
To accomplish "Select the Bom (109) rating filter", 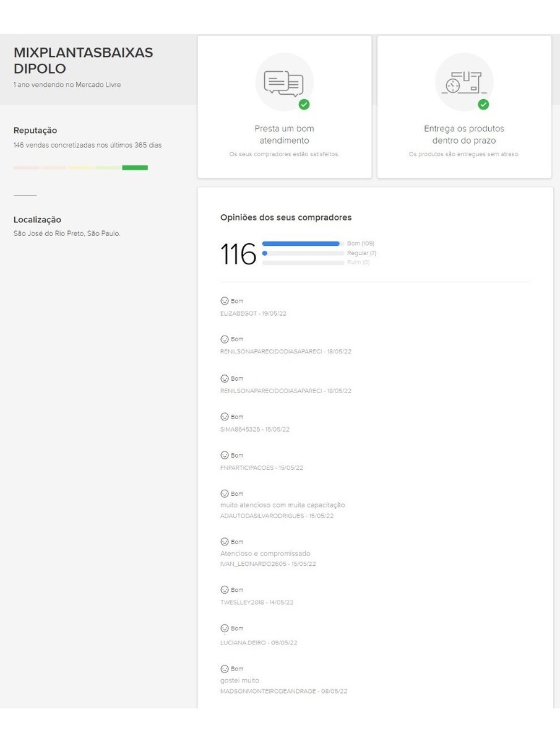I will click(x=360, y=244).
